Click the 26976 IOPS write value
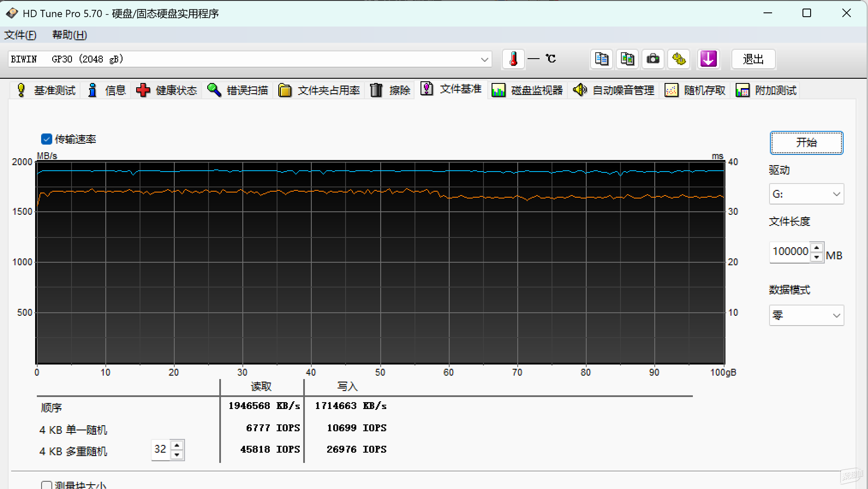The width and height of the screenshot is (868, 489). click(x=357, y=449)
